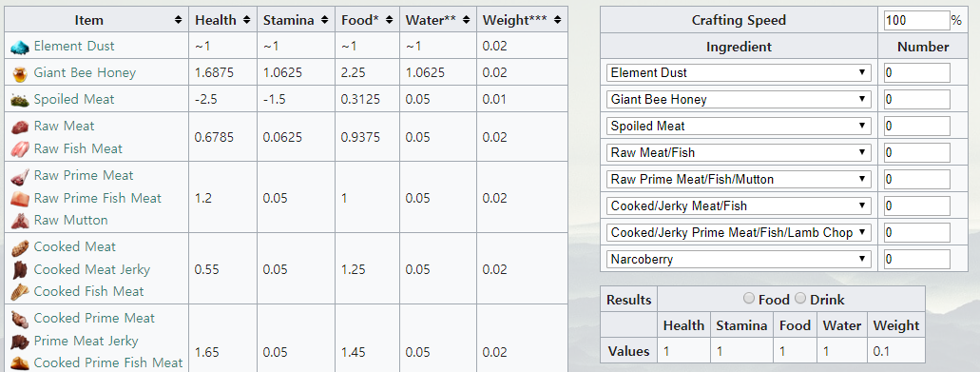Click the Cooked Prime Fish Meat icon

[20, 362]
